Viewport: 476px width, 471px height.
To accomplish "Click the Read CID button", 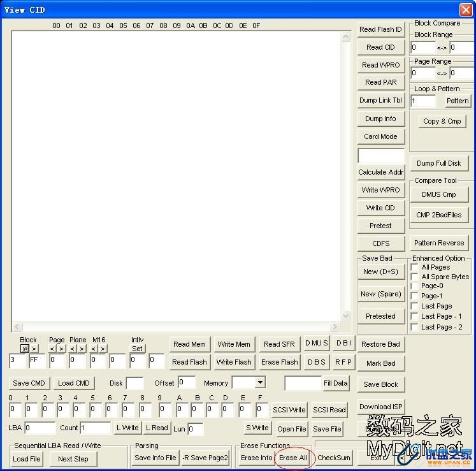I will (x=380, y=47).
